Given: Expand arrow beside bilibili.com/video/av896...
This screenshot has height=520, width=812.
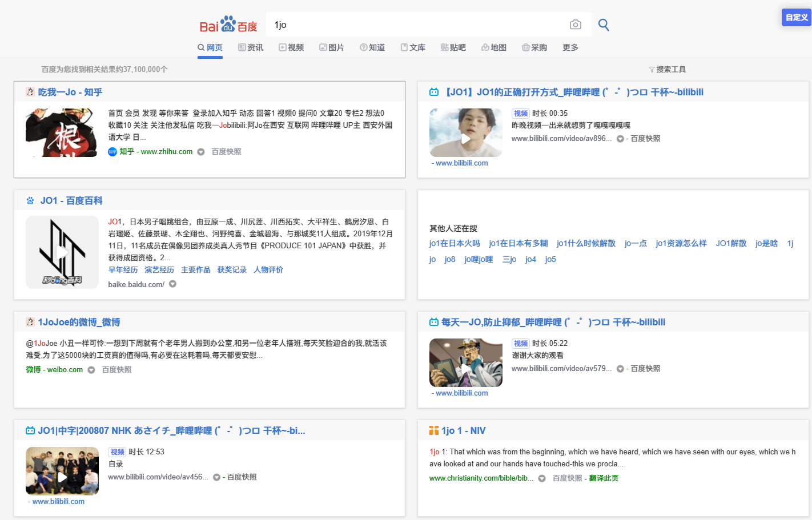Looking at the screenshot, I should coord(620,139).
